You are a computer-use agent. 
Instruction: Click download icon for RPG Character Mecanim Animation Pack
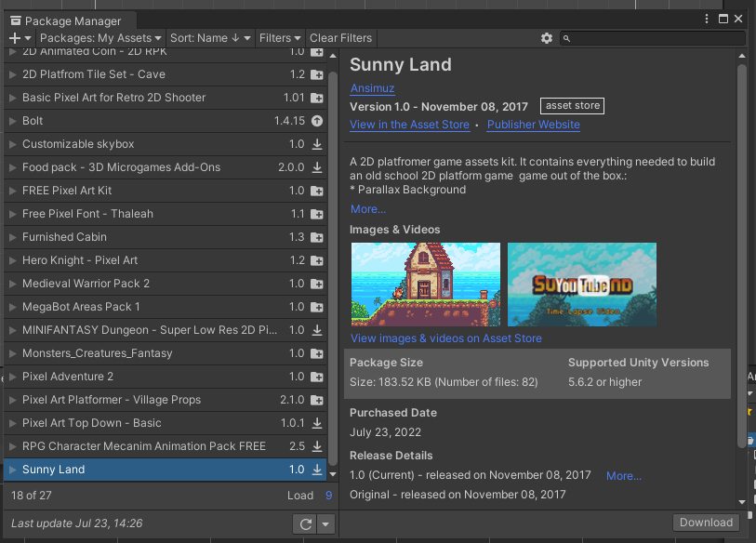coord(317,446)
